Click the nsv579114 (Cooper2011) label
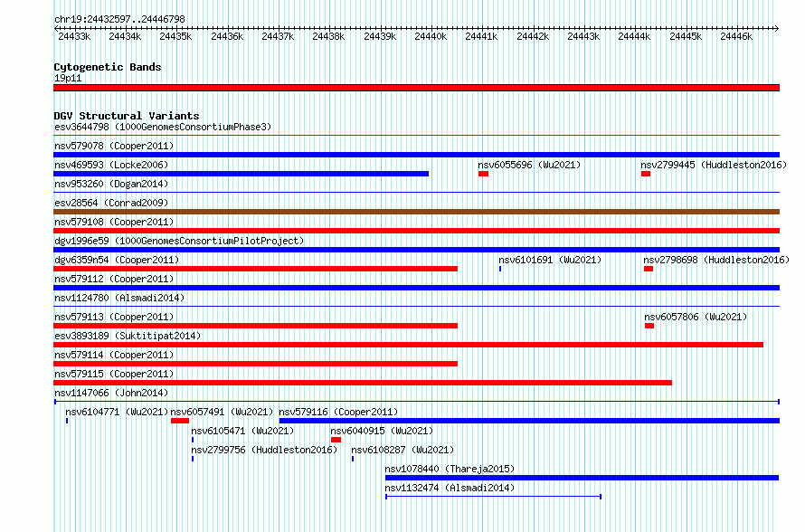This screenshot has width=805, height=532. (114, 355)
